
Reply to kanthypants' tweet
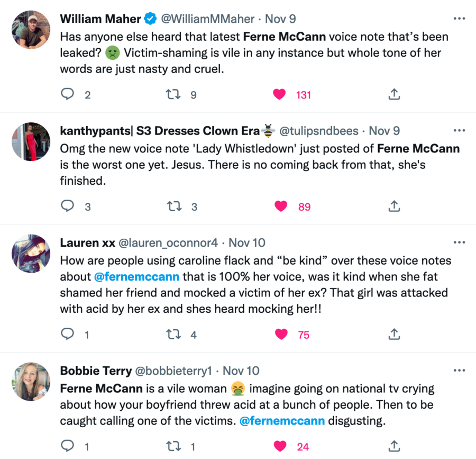(67, 206)
